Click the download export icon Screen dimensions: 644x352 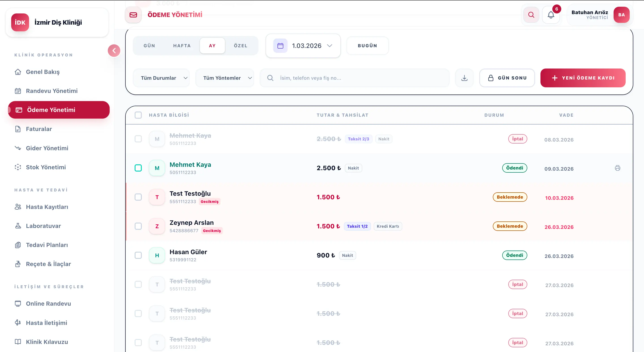point(464,78)
